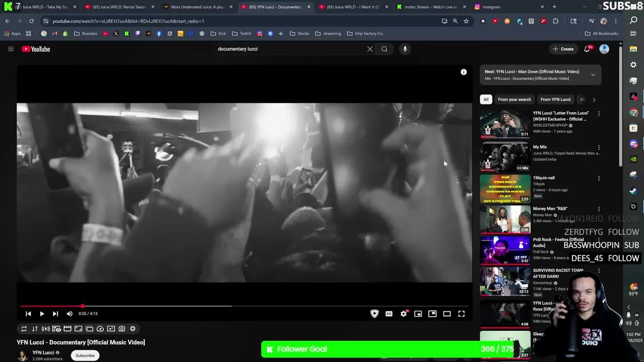This screenshot has height=362, width=644.
Task: Click the volume boost icon below player
Action: click(46, 329)
